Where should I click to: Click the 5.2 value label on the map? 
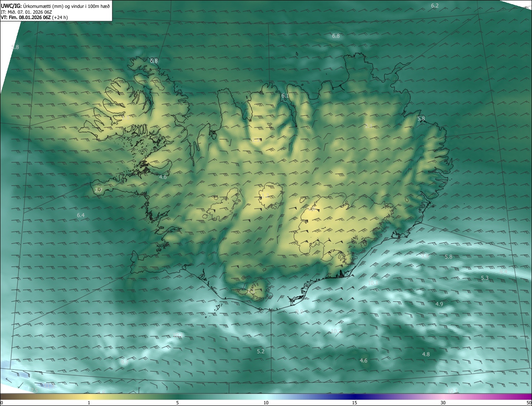pos(261,351)
